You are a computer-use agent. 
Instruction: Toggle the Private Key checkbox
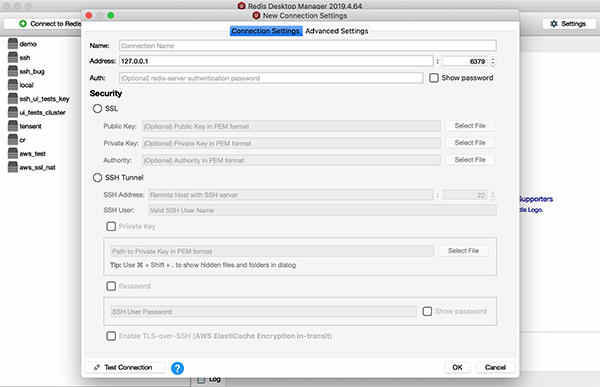point(111,227)
